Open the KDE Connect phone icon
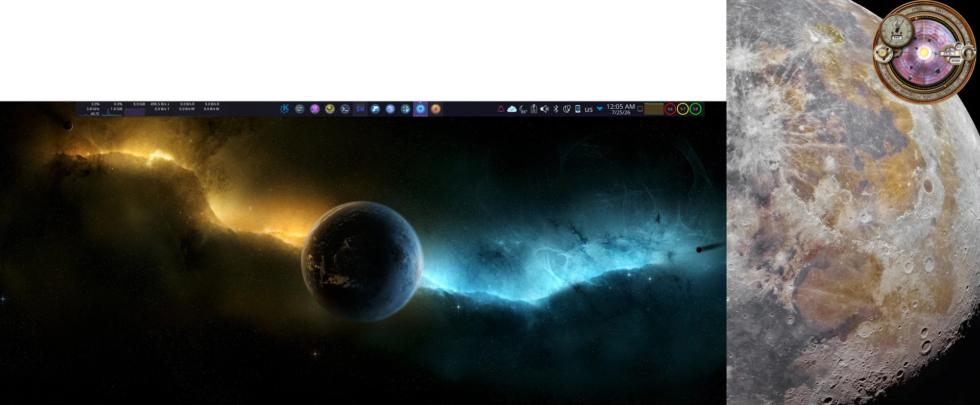This screenshot has height=405, width=980. point(578,109)
